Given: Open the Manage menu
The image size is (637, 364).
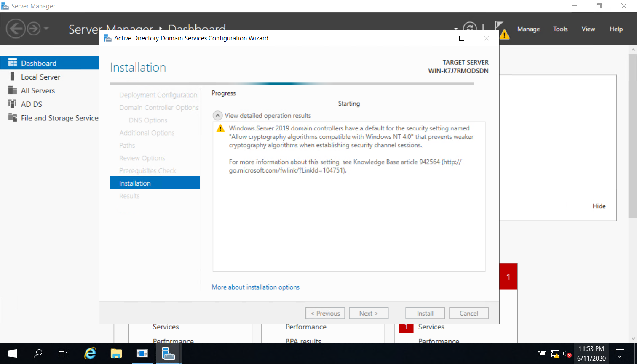Looking at the screenshot, I should point(528,29).
